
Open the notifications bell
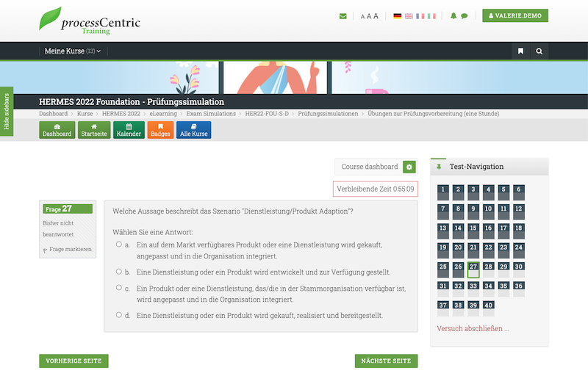[x=453, y=15]
